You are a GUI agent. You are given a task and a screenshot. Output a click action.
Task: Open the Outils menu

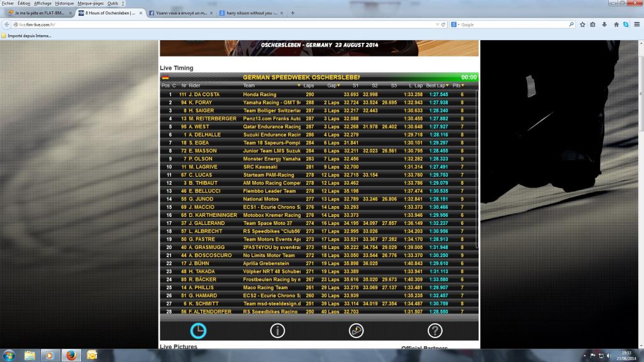113,3
